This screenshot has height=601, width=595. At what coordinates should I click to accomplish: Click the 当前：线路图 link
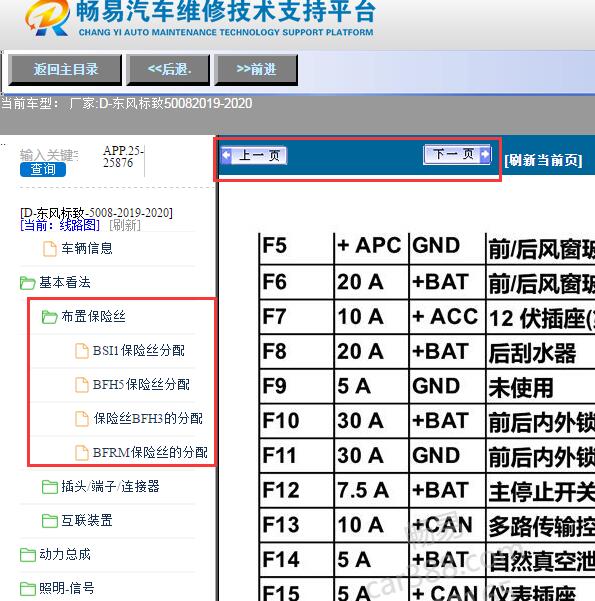[60, 225]
